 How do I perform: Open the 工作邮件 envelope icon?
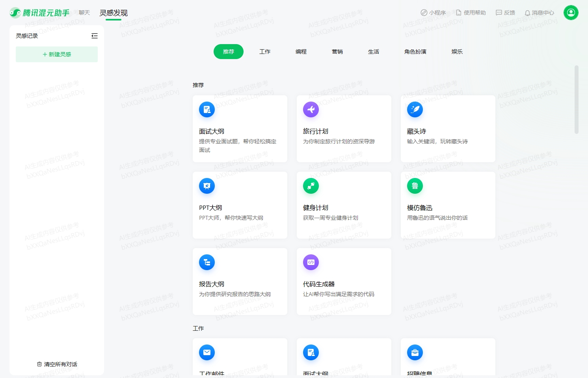click(x=207, y=352)
